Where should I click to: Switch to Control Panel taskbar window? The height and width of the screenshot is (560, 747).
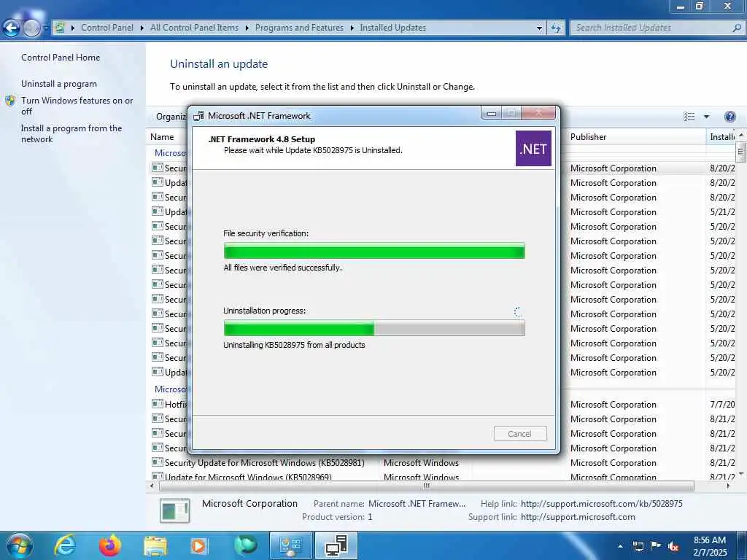click(290, 545)
